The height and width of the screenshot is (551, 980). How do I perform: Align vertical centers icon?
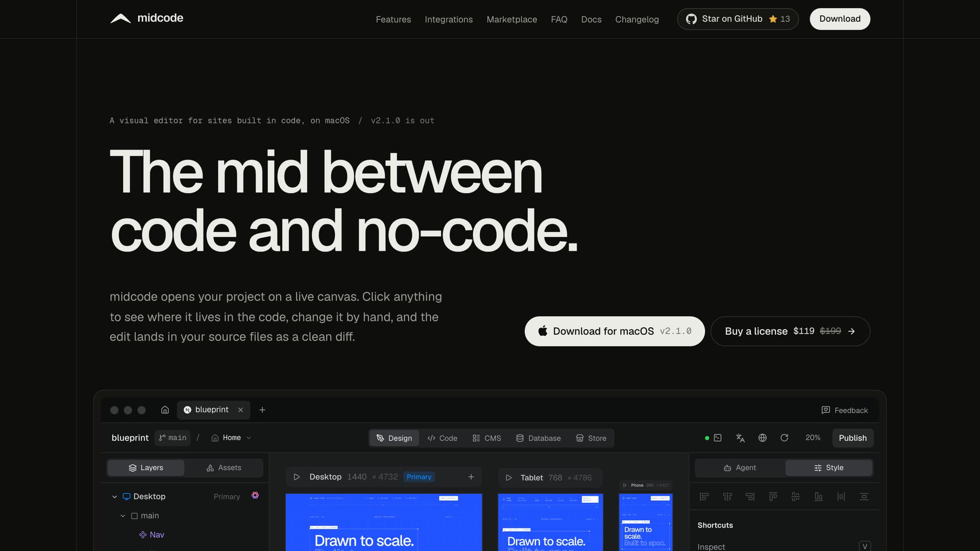click(x=795, y=496)
